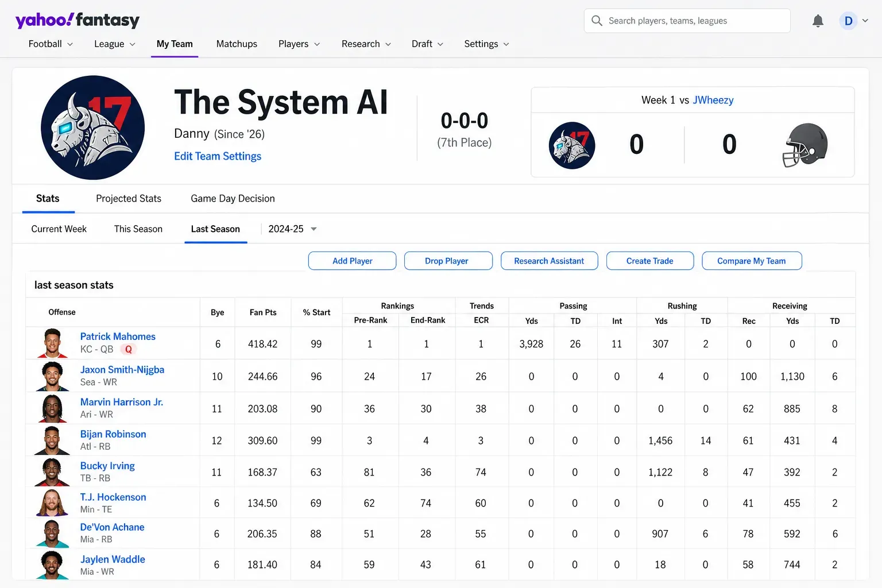882x588 pixels.
Task: Open Bucky Irving player link
Action: (107, 466)
